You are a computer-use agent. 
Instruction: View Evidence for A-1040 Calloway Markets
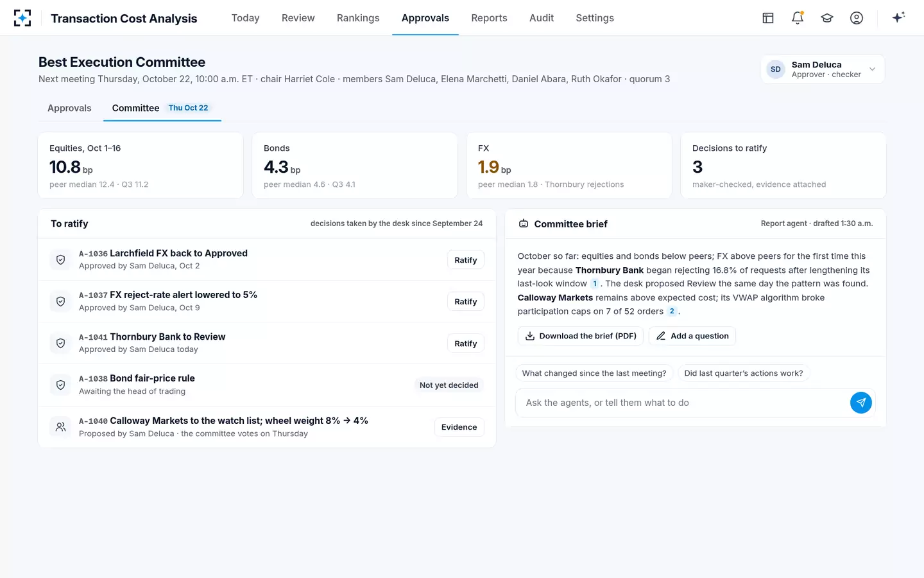point(459,427)
